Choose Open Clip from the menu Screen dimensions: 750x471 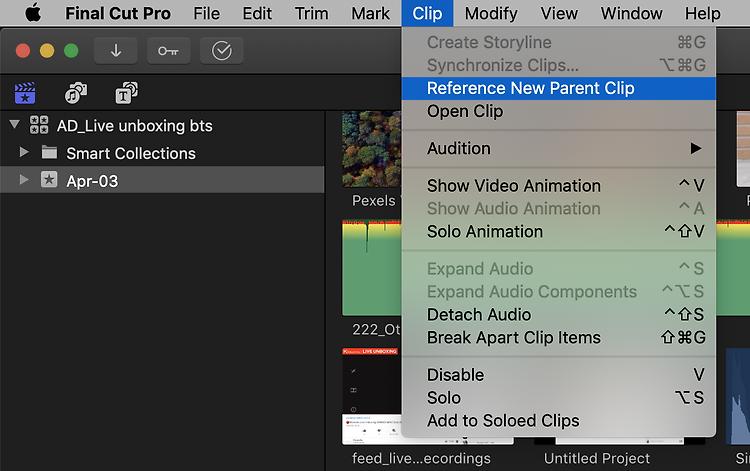coord(559,111)
